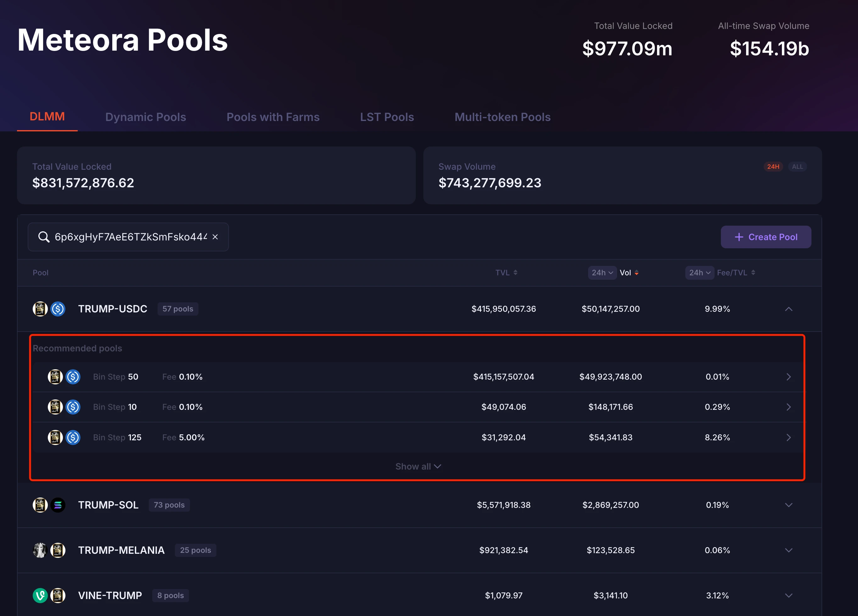
Task: Click TRUMP token icon in TRUMP-USDC row
Action: pos(40,309)
